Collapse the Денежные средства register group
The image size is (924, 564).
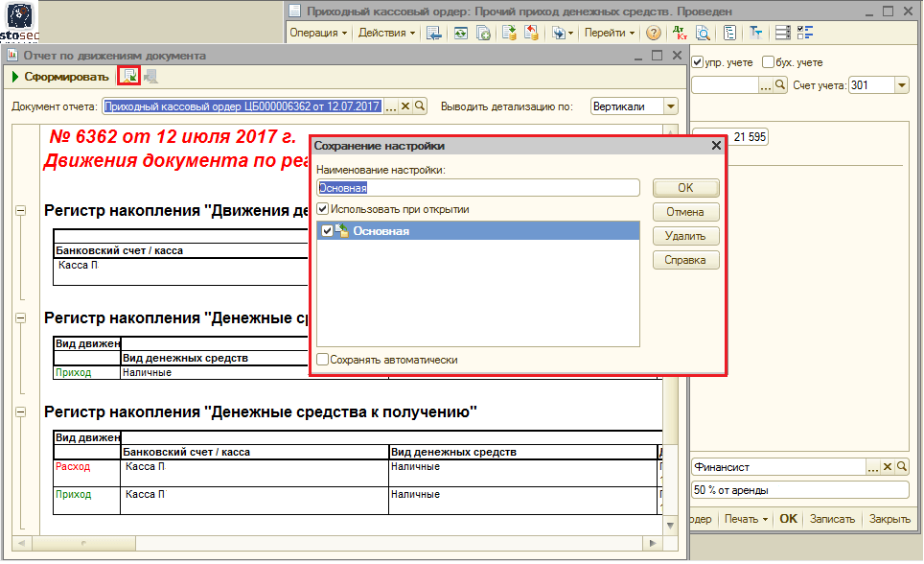click(21, 318)
